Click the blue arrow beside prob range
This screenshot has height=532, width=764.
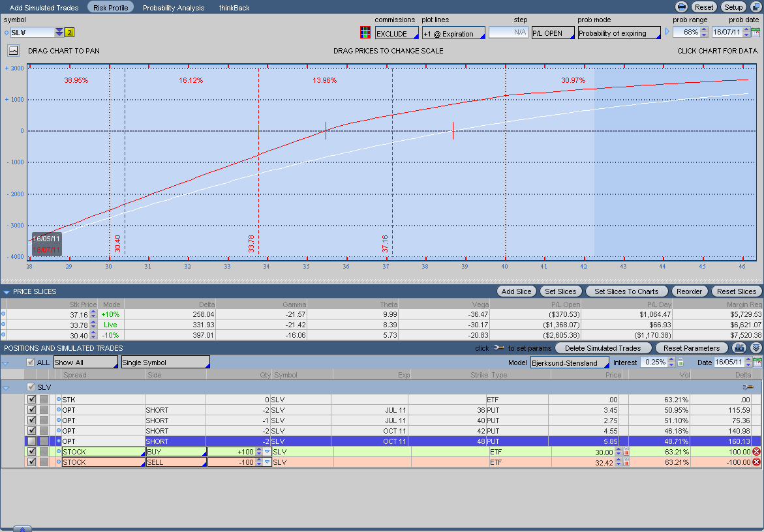[667, 32]
